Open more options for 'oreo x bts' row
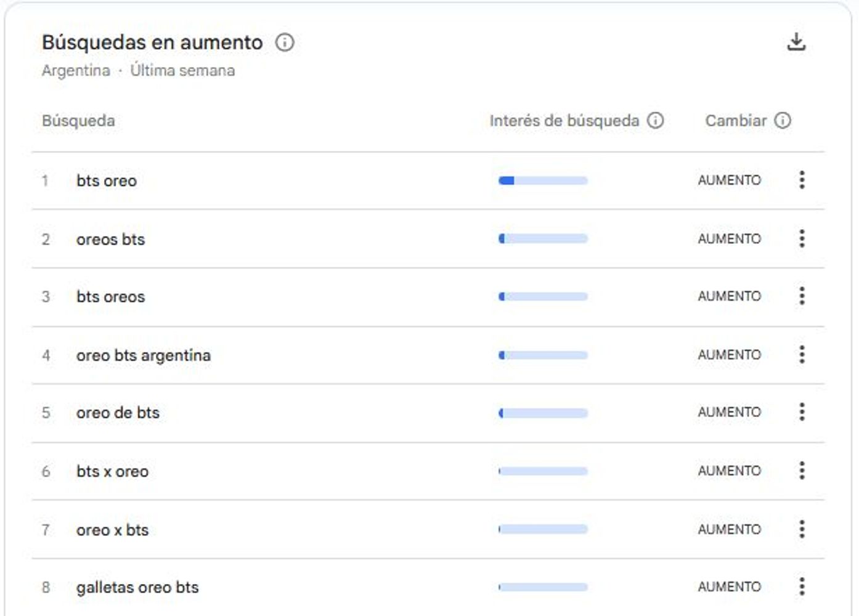Screen dimensions: 859x616 [802, 529]
